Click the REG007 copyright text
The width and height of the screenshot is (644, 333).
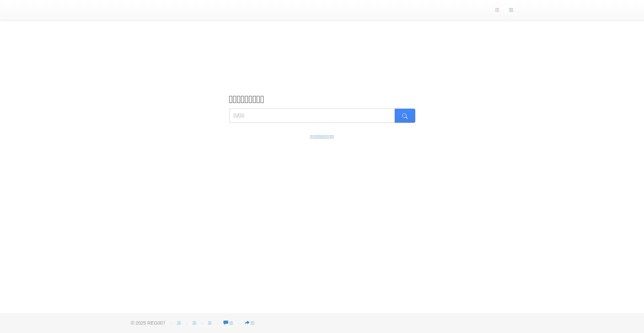click(x=156, y=323)
